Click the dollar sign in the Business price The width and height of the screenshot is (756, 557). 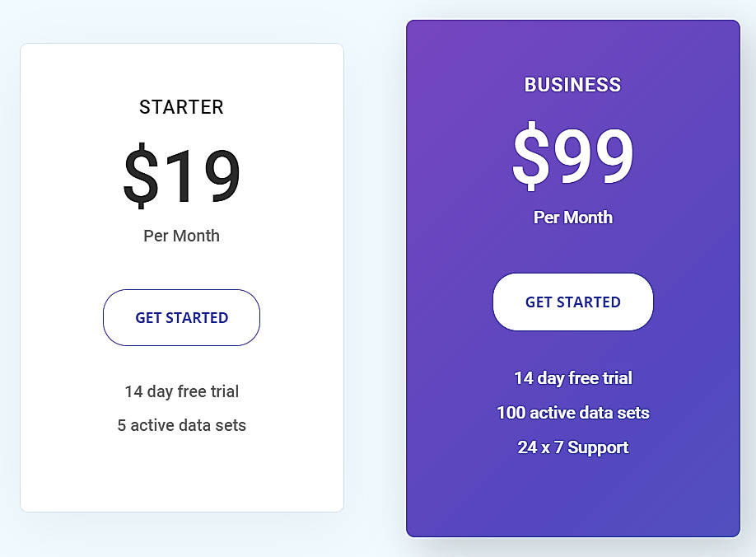click(x=531, y=155)
